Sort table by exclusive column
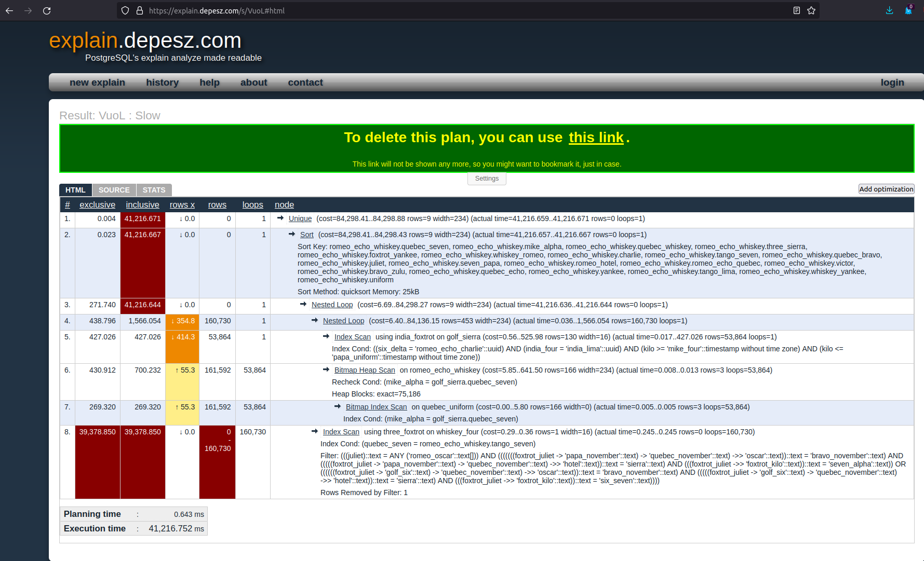The height and width of the screenshot is (561, 924). pyautogui.click(x=97, y=205)
